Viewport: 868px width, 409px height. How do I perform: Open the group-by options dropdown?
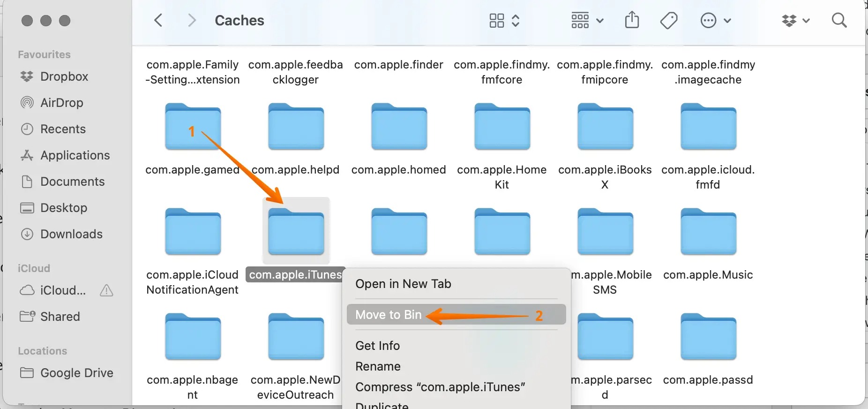pos(587,21)
